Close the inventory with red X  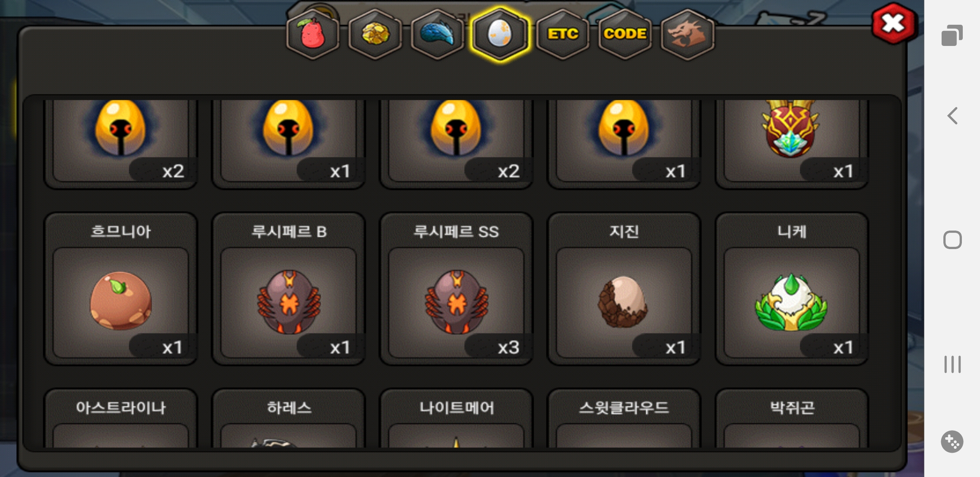893,23
